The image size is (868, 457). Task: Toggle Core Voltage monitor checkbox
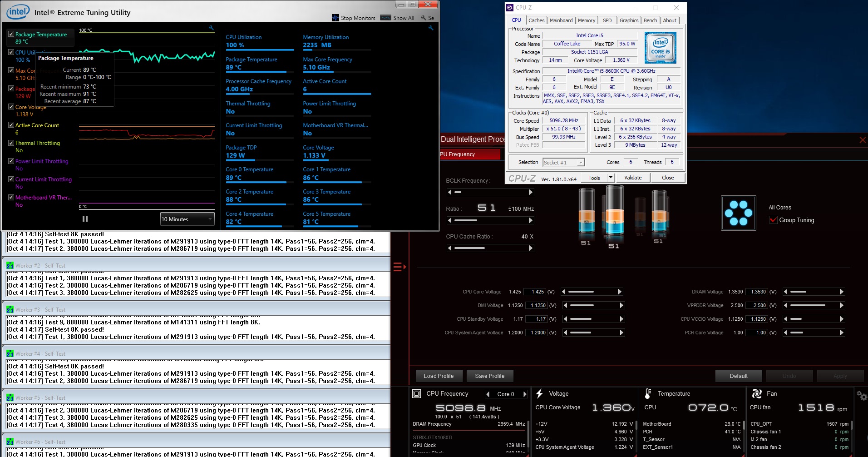pyautogui.click(x=11, y=107)
